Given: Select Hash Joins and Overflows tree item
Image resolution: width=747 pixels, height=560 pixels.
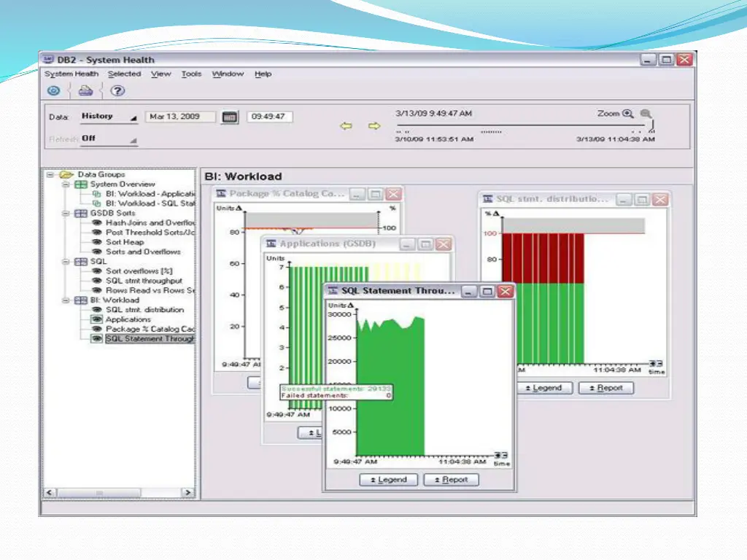Looking at the screenshot, I should tap(150, 223).
